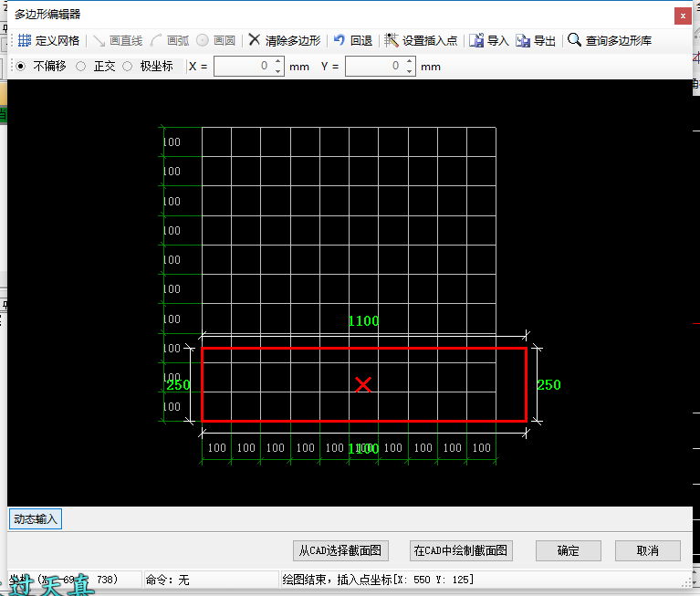
Task: Click the red X insertion point marker
Action: (x=363, y=384)
